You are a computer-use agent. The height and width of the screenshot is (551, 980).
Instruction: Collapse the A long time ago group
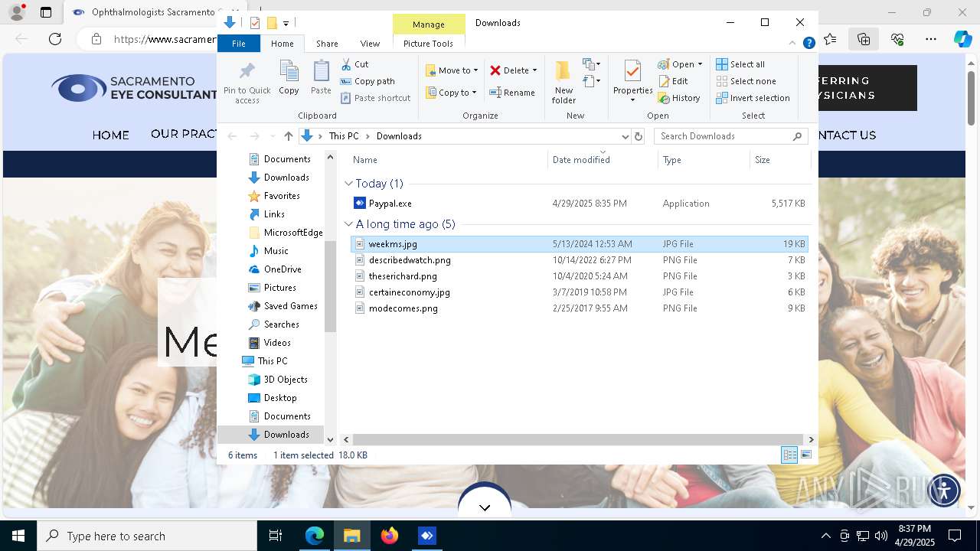coord(348,224)
